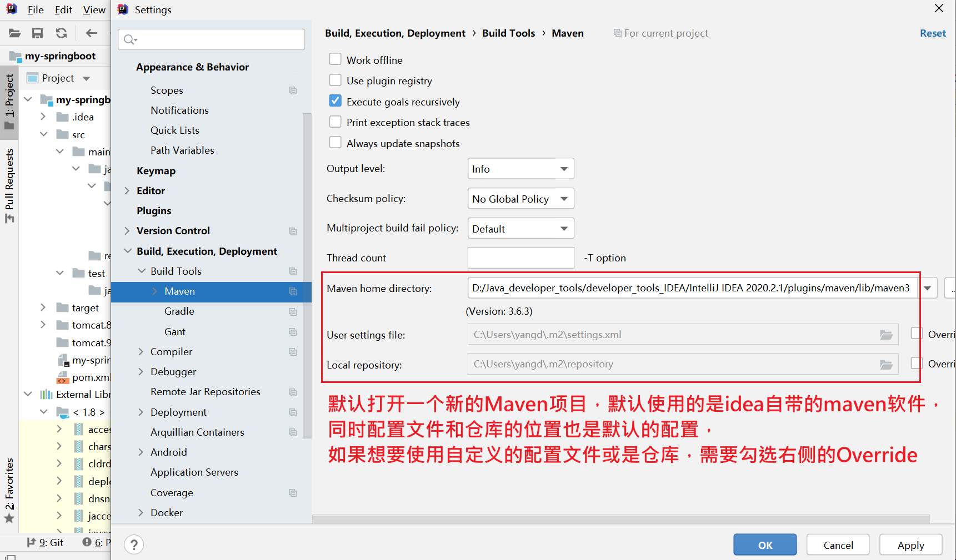Open the Checksum policy dropdown
The height and width of the screenshot is (560, 956).
click(x=520, y=199)
